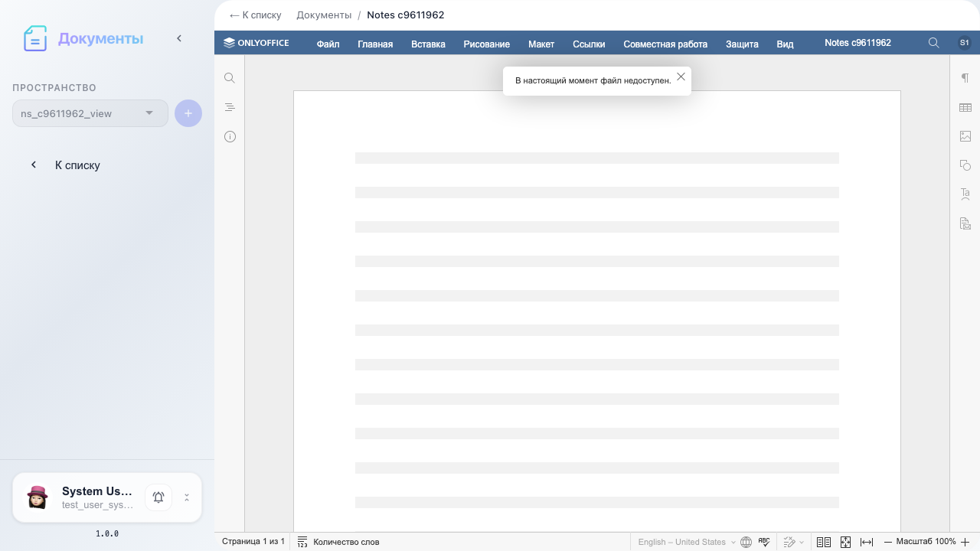
Task: Switch to the Главная tab
Action: click(x=375, y=44)
